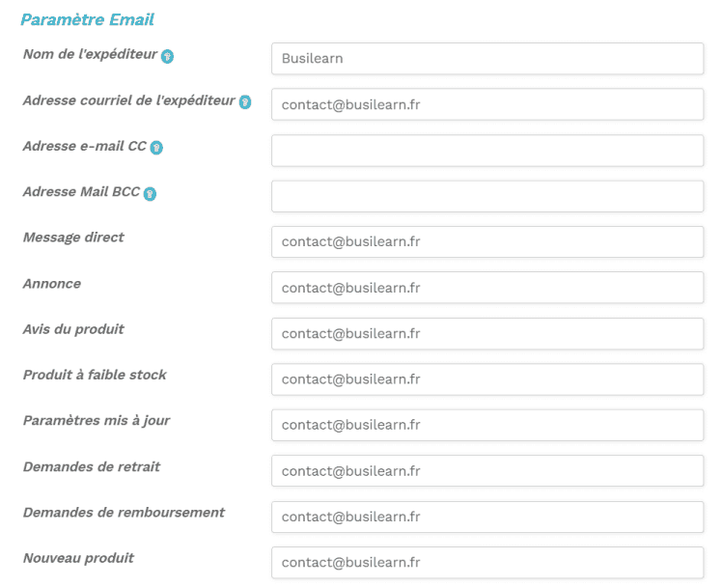Focus the Nom de l'expéditeur input field

pos(487,59)
